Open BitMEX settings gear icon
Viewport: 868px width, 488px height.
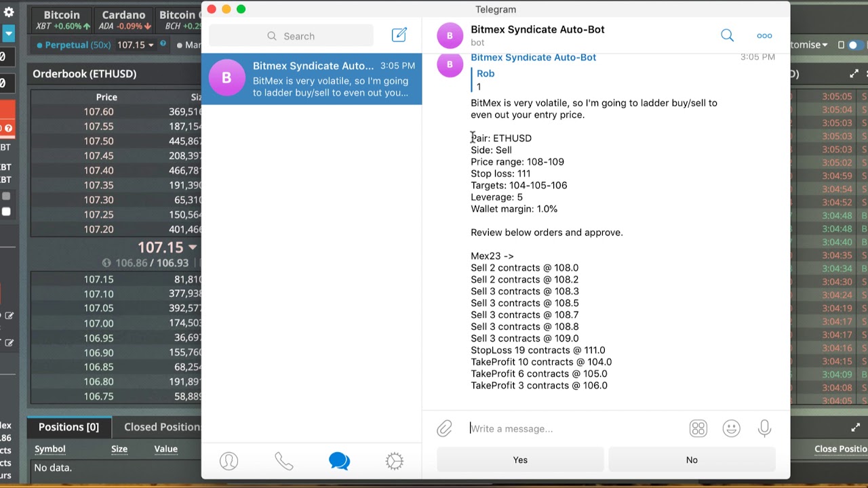tap(9, 12)
